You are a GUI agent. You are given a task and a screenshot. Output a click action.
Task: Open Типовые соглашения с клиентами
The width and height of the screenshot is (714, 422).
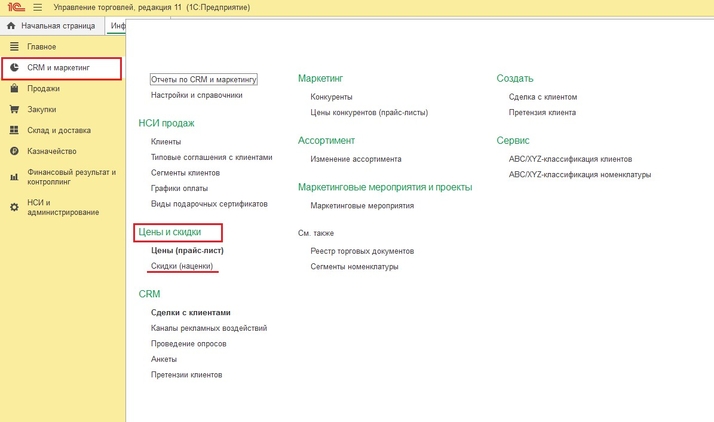[x=211, y=157]
